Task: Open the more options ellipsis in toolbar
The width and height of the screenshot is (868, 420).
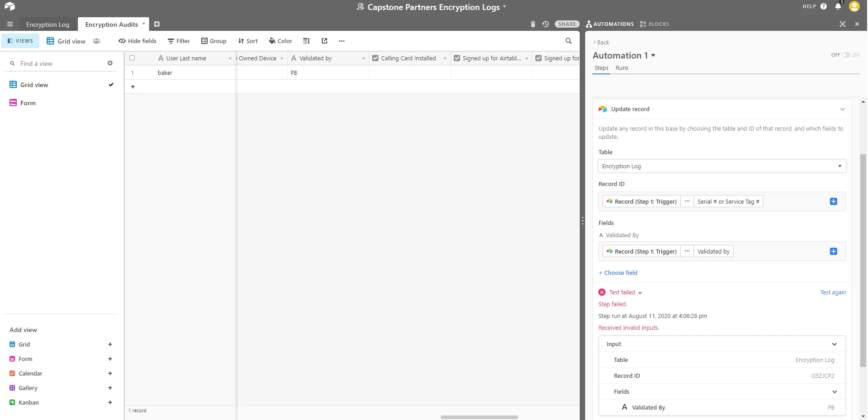Action: [342, 41]
